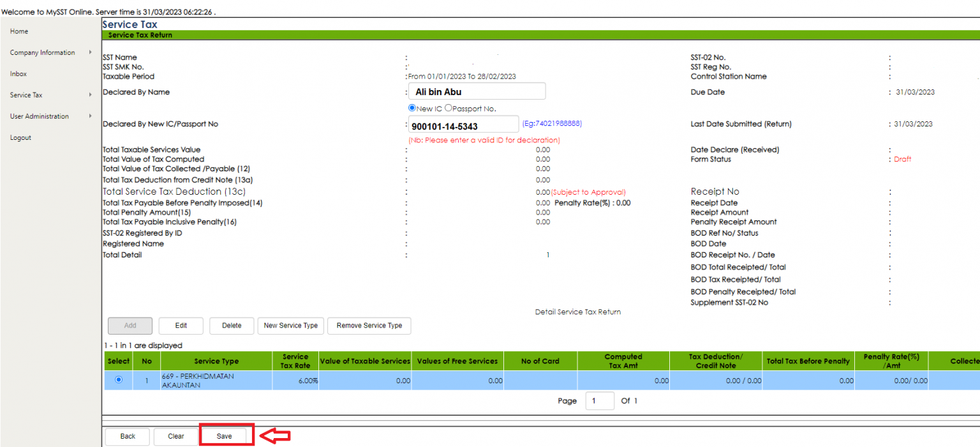980x447 pixels.
Task: Click the Edit button
Action: pos(181,326)
